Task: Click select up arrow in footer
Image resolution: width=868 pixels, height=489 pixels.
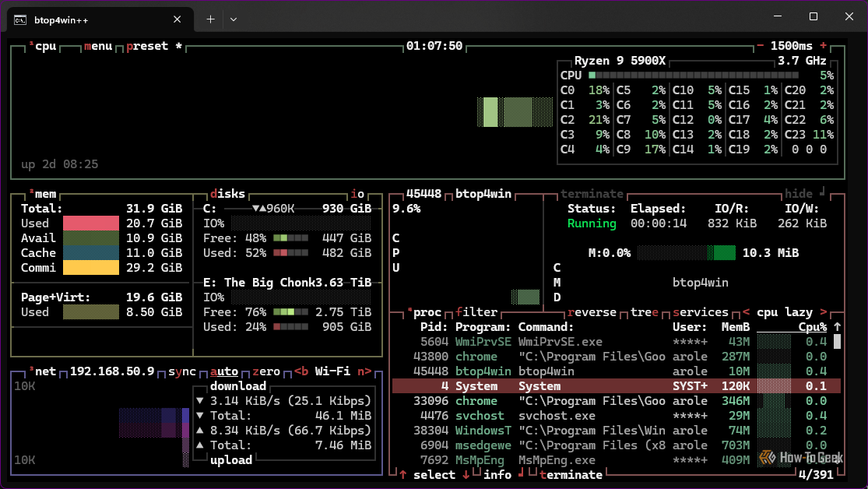Action: pyautogui.click(x=403, y=475)
